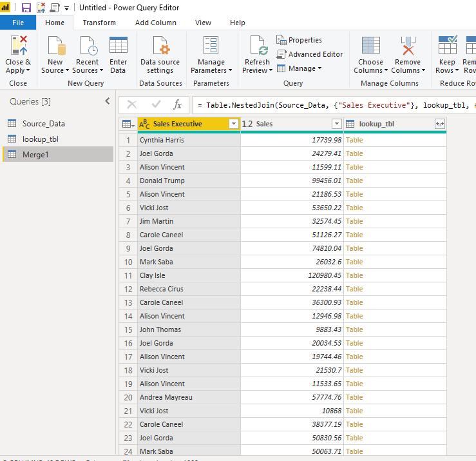
Task: Click the Remove Columns icon
Action: (408, 46)
